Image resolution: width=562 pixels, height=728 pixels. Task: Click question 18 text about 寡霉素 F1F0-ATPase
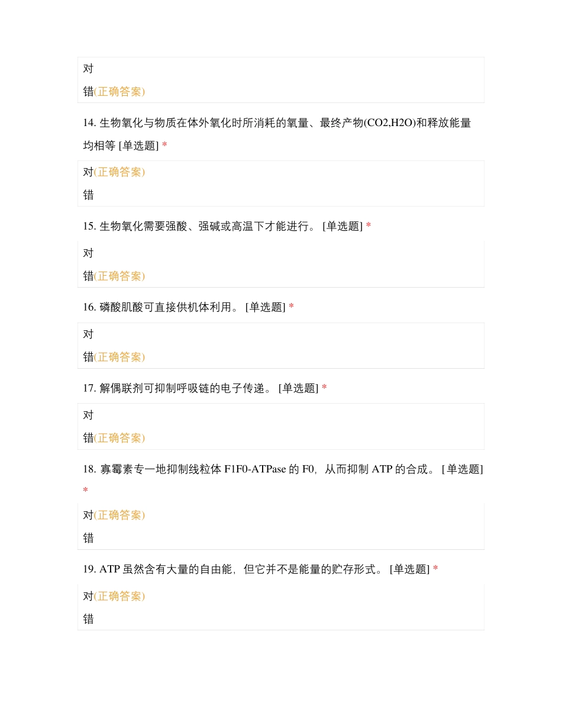(x=260, y=469)
